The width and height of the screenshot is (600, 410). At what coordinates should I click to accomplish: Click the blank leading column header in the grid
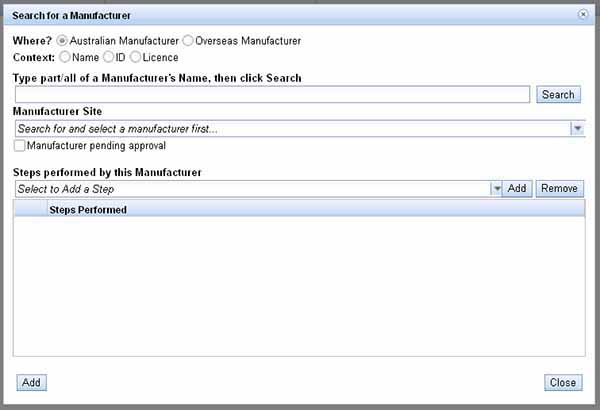30,210
